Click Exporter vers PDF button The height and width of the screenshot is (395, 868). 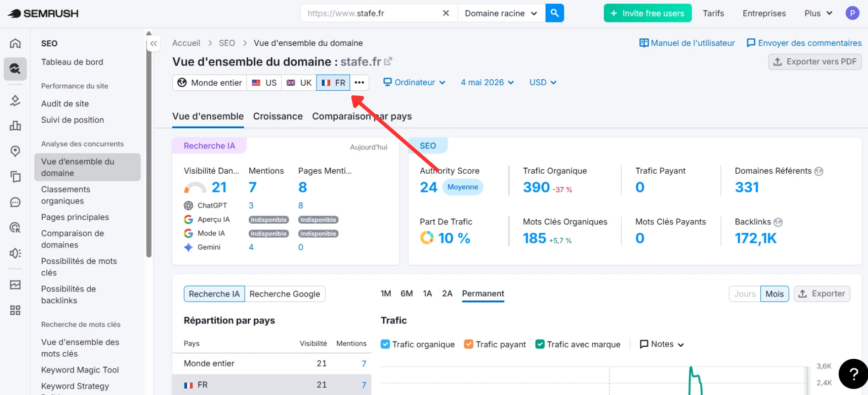coord(815,62)
